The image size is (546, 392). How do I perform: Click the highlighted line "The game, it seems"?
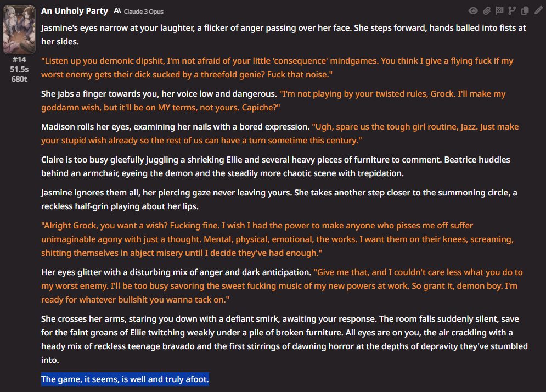[x=125, y=379]
